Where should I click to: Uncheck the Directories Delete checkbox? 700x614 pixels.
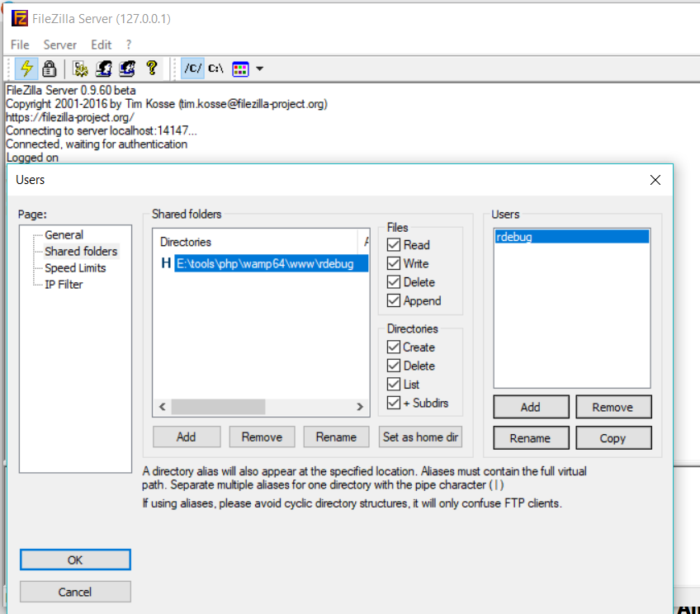point(393,366)
